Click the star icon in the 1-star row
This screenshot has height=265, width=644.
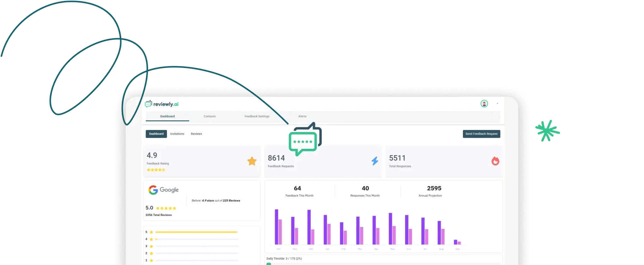(x=151, y=260)
